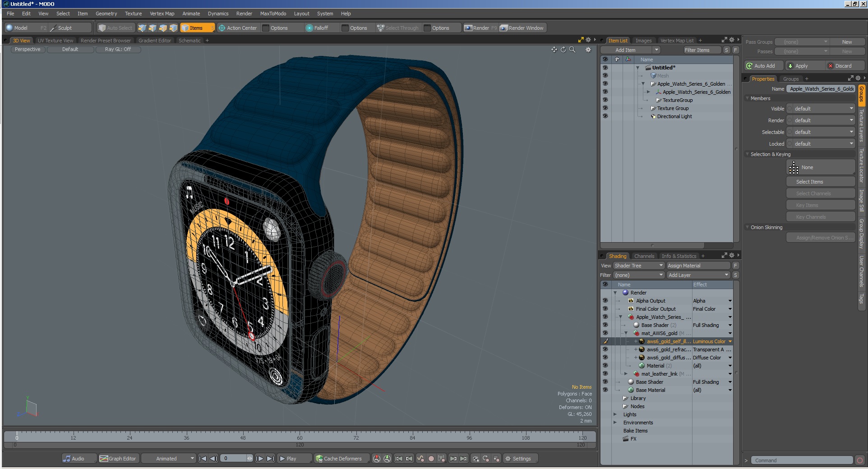This screenshot has width=868, height=469.
Task: Collapse the mat_AWS6_gold material group
Action: pyautogui.click(x=626, y=333)
